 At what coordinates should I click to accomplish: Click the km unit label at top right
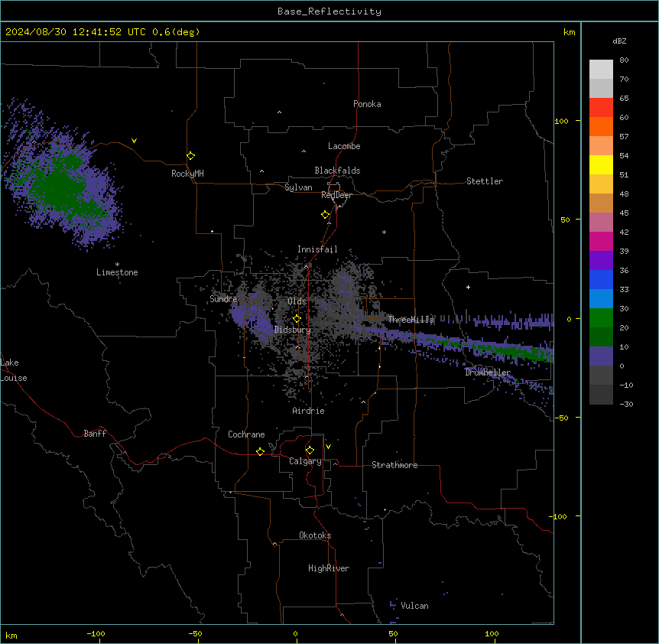click(569, 32)
